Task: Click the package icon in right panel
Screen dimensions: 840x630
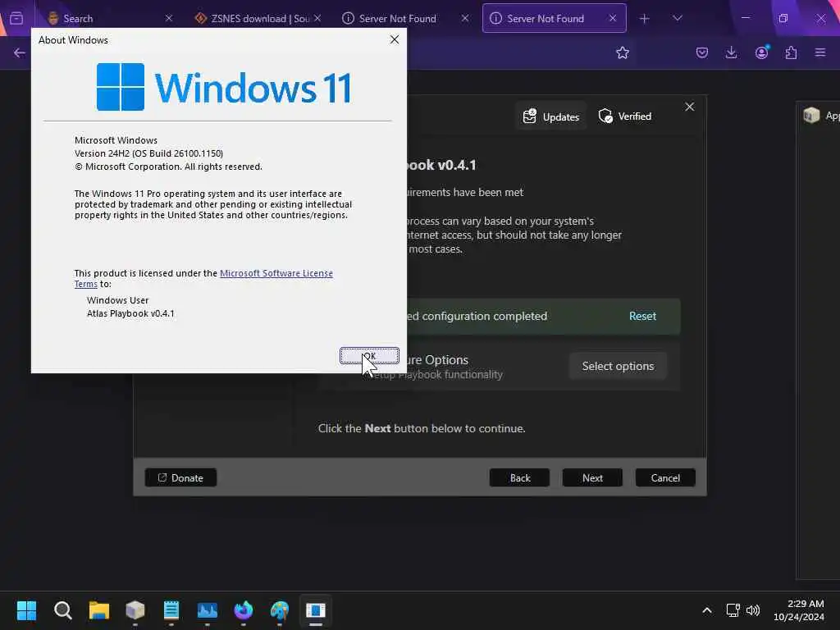Action: (811, 115)
